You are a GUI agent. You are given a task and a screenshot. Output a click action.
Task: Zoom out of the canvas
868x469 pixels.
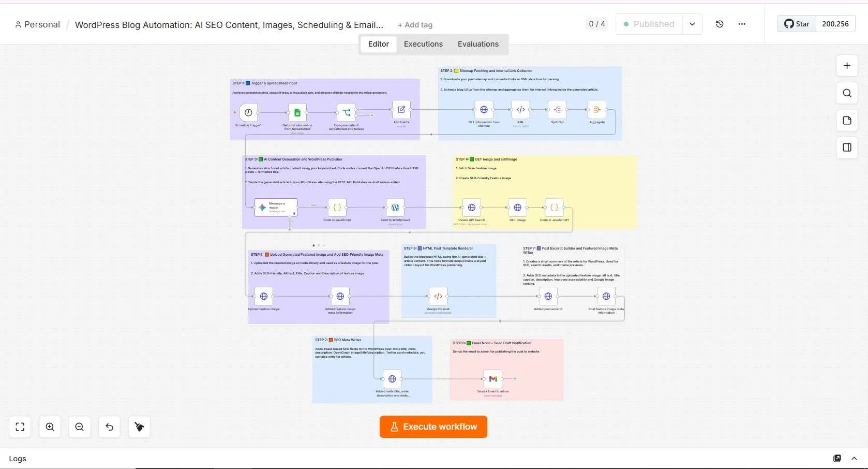point(79,427)
